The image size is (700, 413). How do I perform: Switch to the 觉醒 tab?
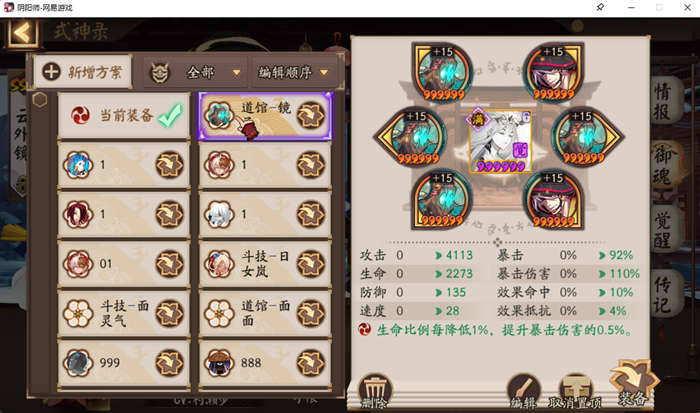point(662,229)
